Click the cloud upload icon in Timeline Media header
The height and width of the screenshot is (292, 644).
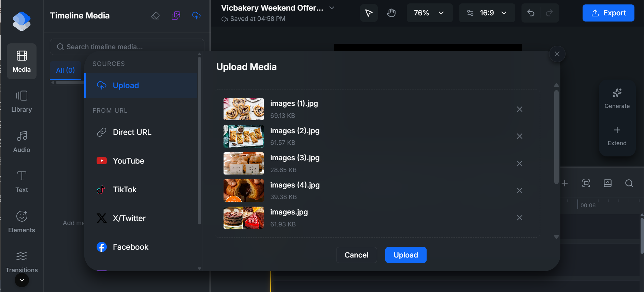pyautogui.click(x=197, y=15)
